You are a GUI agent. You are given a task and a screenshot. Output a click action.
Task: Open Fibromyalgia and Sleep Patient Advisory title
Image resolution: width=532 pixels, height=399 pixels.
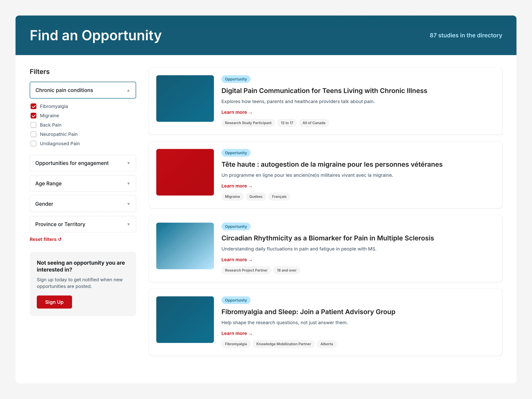(x=308, y=312)
